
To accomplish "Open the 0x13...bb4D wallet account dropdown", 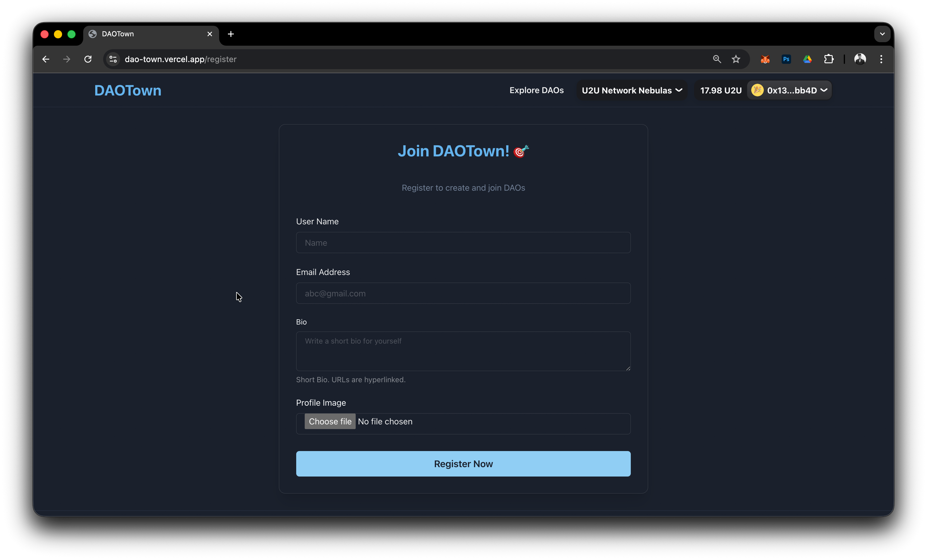I will (790, 90).
